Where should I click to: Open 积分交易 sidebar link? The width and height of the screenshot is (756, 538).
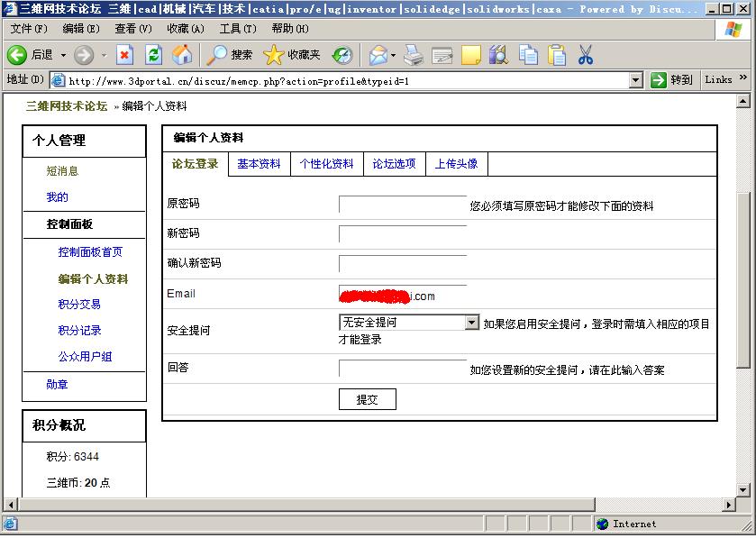(79, 305)
